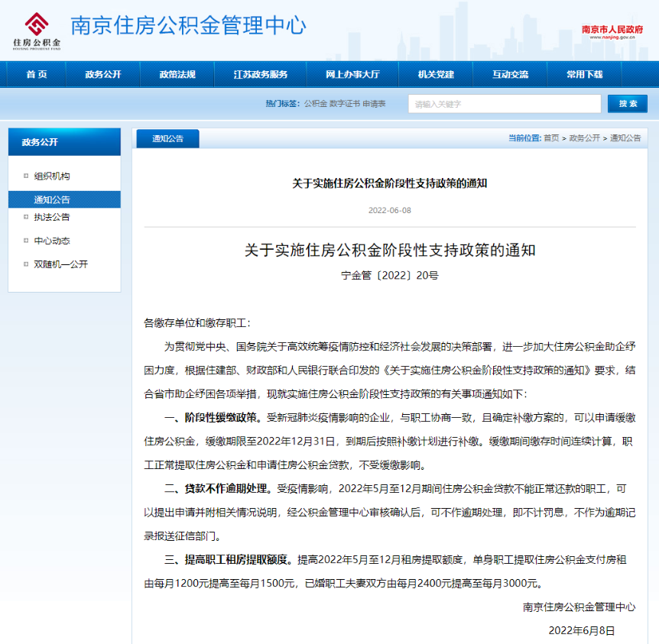Open 江苏政务服务 from the navigation bar

pyautogui.click(x=261, y=75)
